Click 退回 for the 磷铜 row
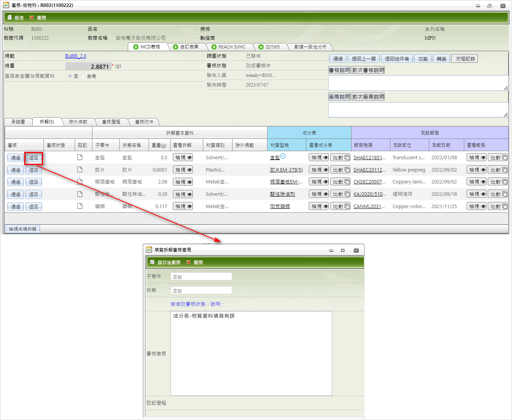This screenshot has height=420, width=512. click(x=33, y=207)
